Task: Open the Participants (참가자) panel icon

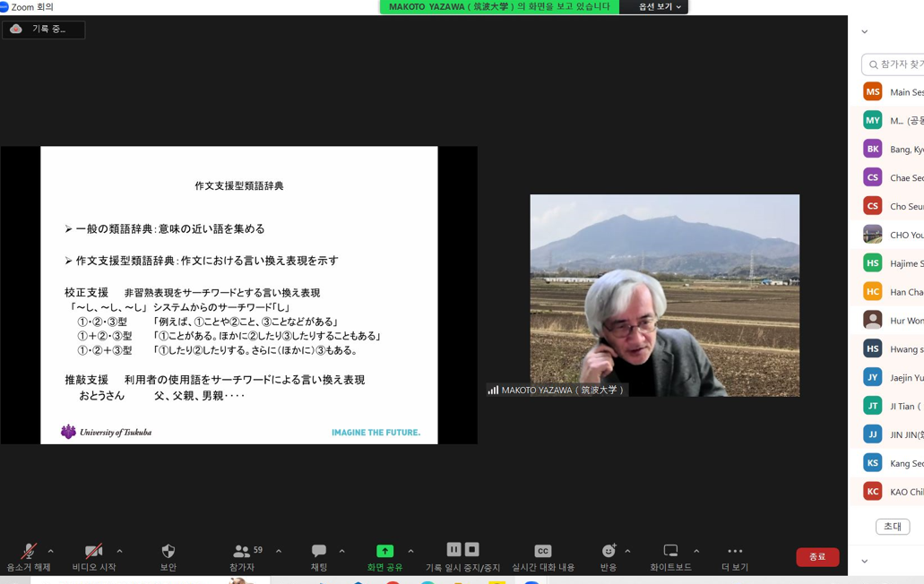Action: click(x=241, y=552)
